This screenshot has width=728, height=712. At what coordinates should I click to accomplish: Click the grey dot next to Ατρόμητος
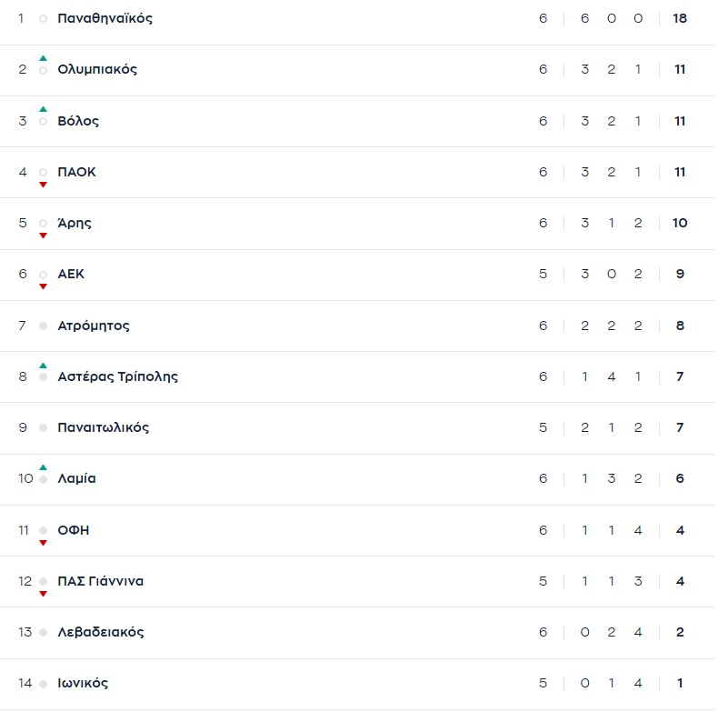43,326
